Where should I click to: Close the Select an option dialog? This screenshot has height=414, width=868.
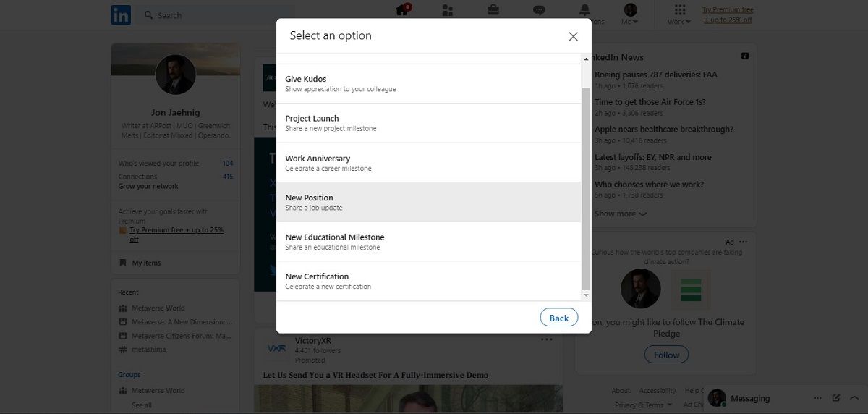pos(573,36)
